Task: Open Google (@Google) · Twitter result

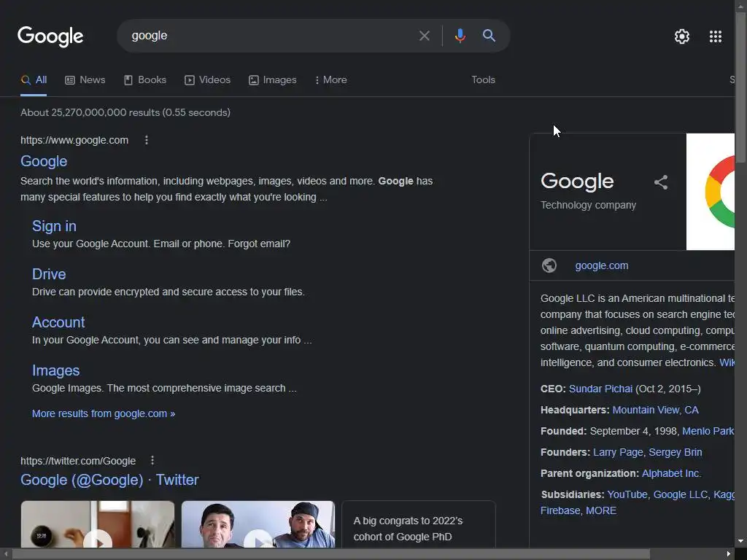Action: (109, 480)
